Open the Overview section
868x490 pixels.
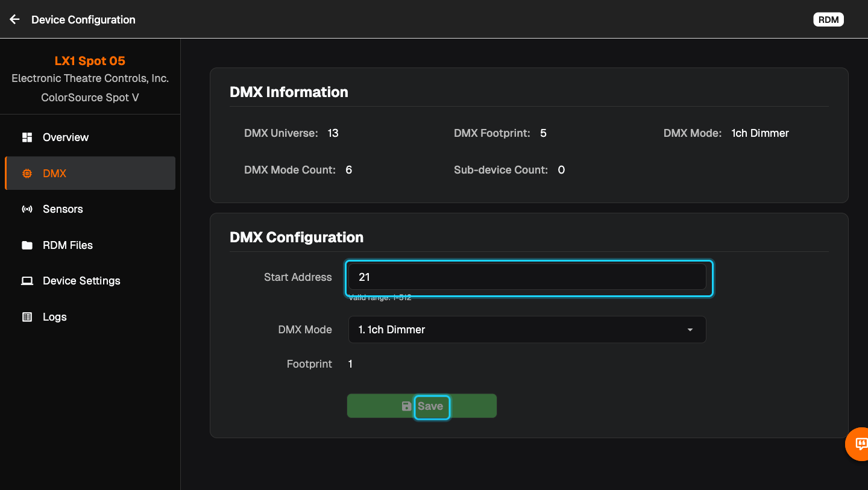pos(90,137)
